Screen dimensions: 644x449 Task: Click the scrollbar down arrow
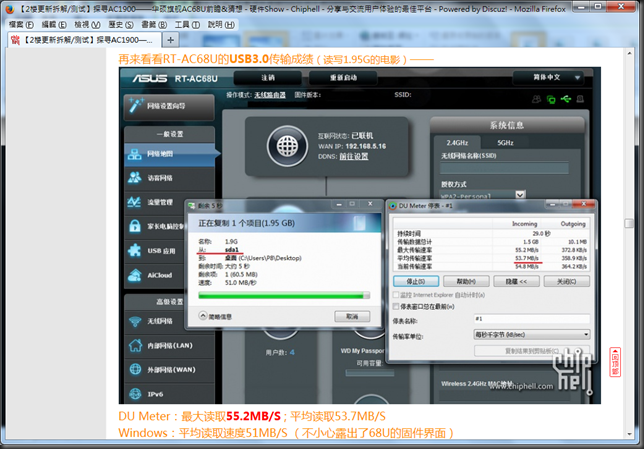[629, 434]
